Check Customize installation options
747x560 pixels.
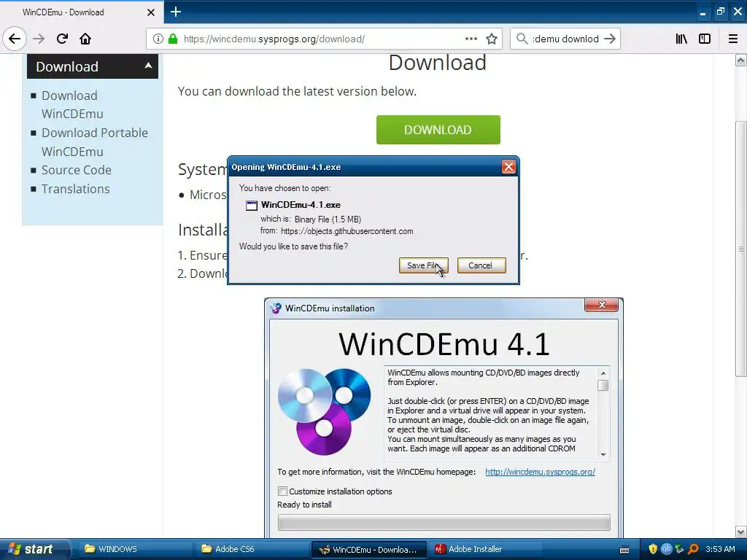(282, 491)
